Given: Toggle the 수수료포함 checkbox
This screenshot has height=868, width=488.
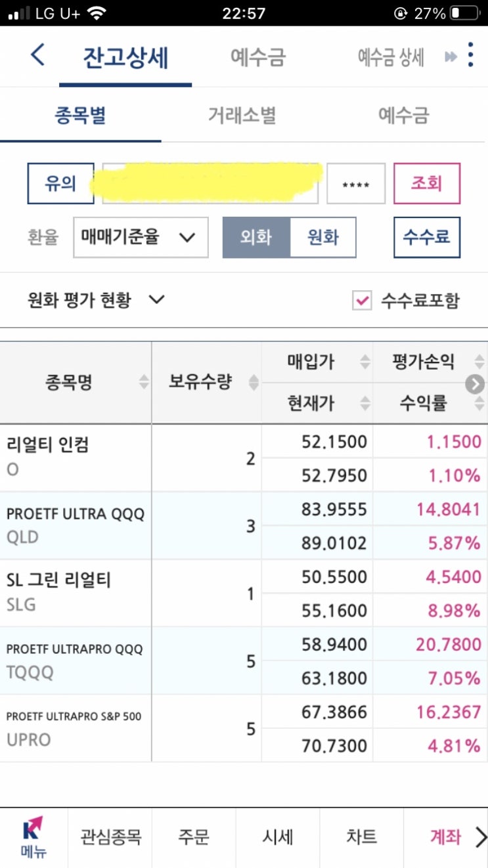Looking at the screenshot, I should pos(362,301).
